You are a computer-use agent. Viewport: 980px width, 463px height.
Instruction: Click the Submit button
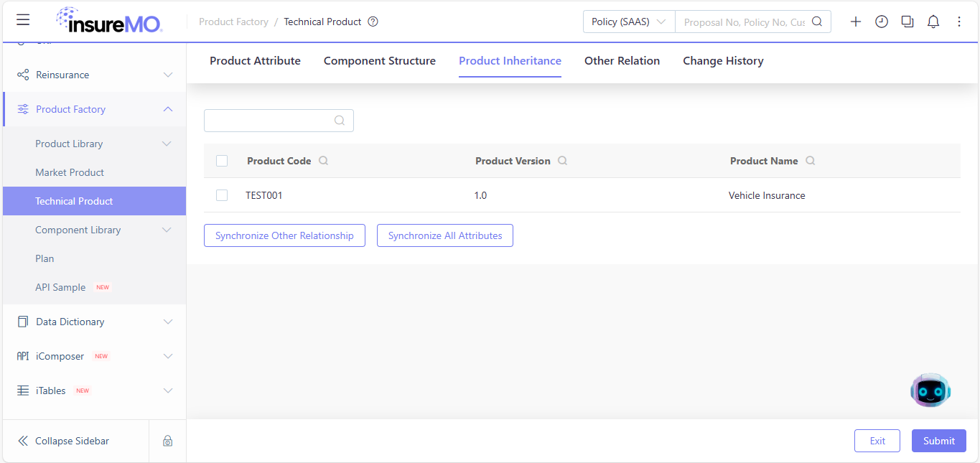pos(939,441)
